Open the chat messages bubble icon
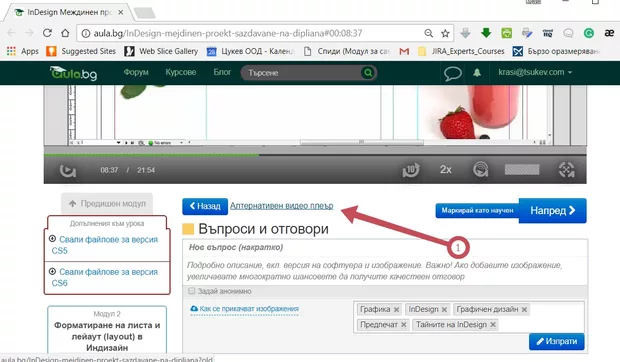The width and height of the screenshot is (620, 362). 452,73
